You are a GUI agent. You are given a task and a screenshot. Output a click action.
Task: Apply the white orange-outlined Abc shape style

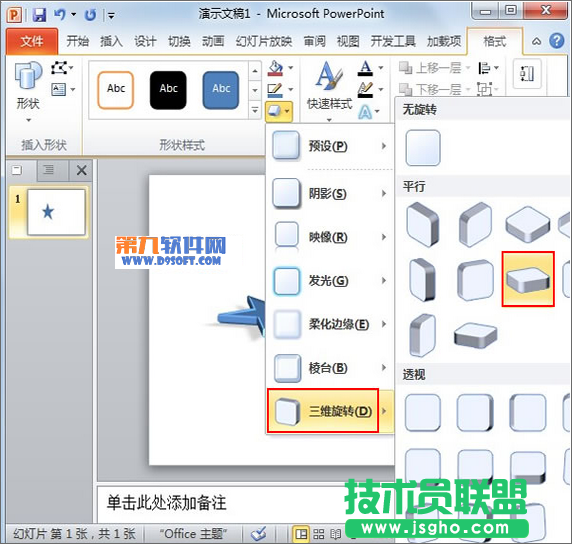(x=116, y=90)
